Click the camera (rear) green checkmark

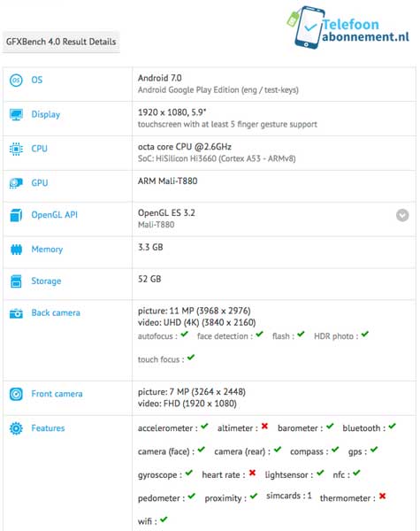278,450
